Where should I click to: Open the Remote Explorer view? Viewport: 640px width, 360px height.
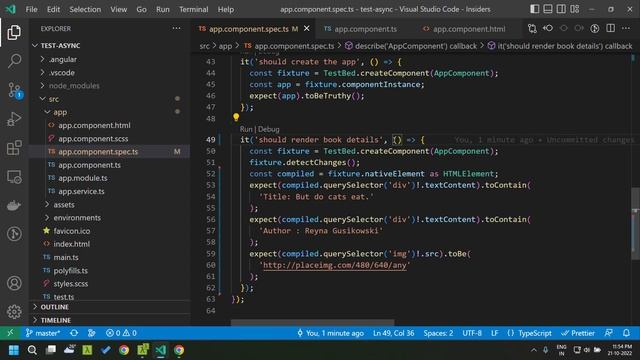click(14, 177)
